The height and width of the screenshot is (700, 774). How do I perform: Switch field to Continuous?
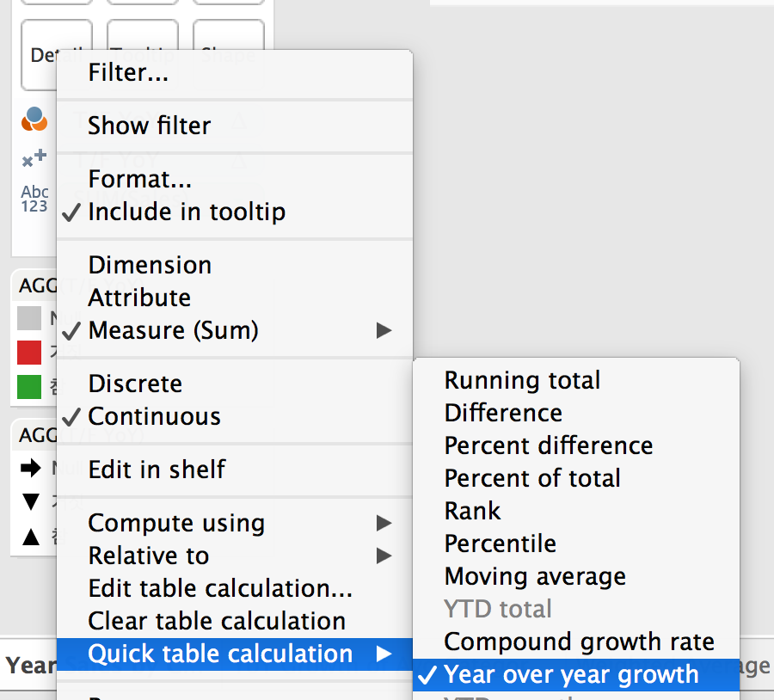coord(154,416)
